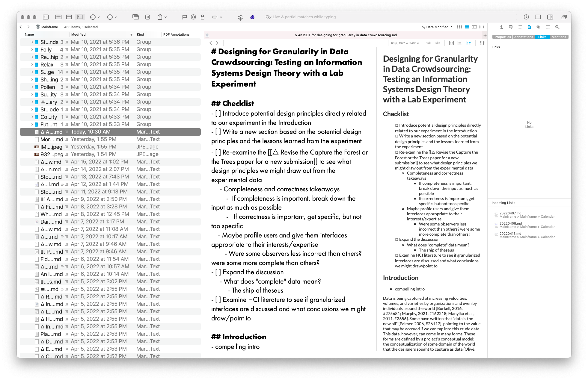Click the lock icon in toolbar
This screenshot has height=380, width=588.
point(202,17)
